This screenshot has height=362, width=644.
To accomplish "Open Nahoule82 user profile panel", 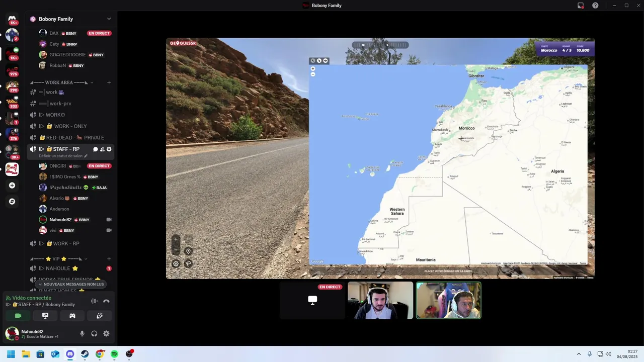I will coord(39,333).
